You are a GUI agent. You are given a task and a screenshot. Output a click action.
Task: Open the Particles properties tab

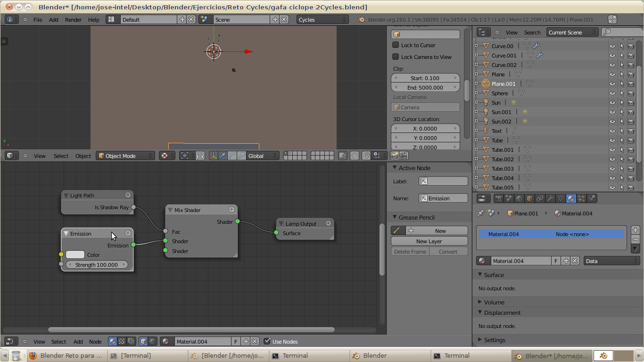pos(582,198)
